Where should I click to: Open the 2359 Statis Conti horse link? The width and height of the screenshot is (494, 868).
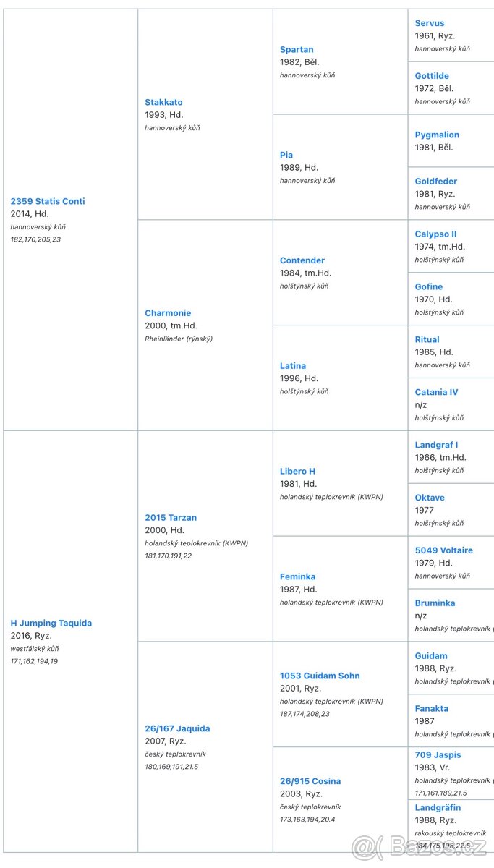coord(47,201)
